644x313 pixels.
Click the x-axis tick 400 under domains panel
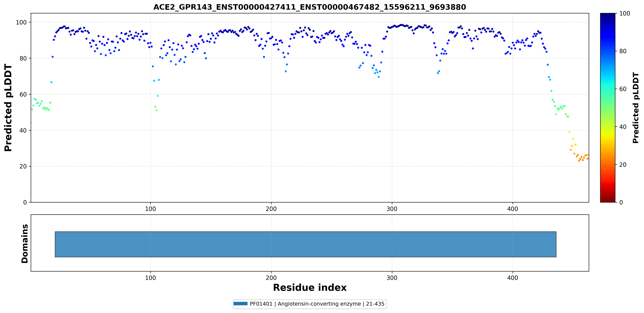point(512,278)
